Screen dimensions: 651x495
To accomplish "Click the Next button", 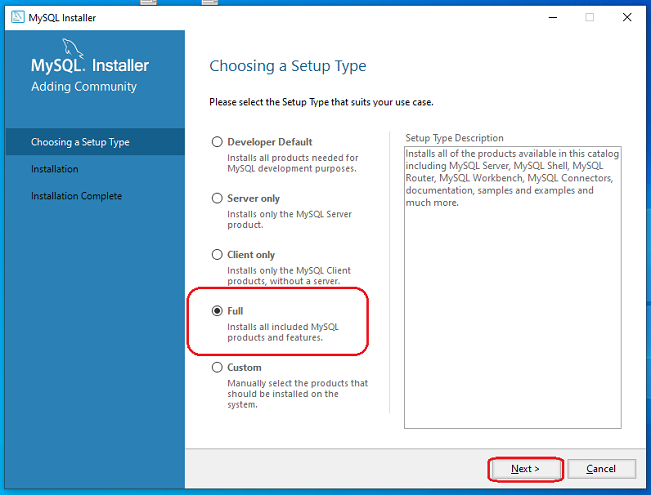I will click(x=525, y=469).
